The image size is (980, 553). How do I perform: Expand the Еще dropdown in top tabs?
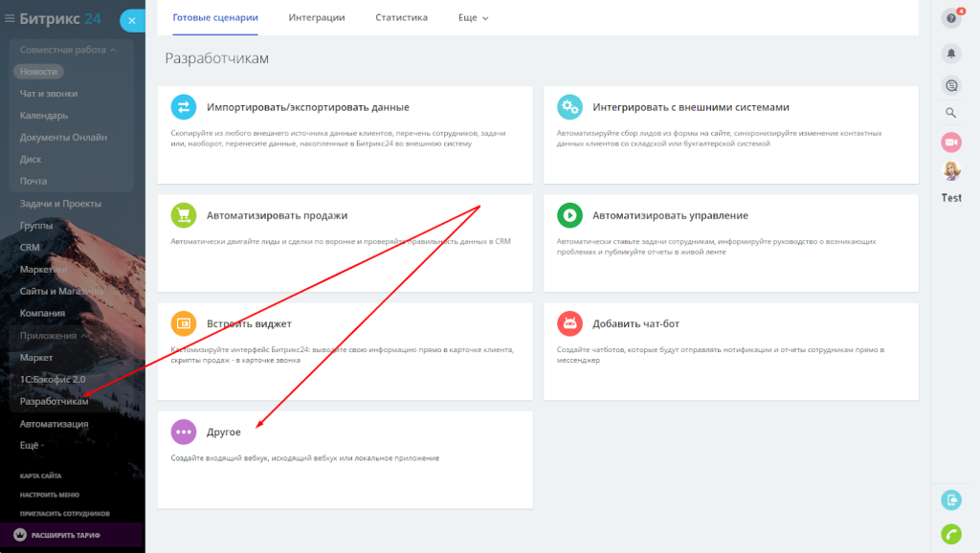coord(473,18)
